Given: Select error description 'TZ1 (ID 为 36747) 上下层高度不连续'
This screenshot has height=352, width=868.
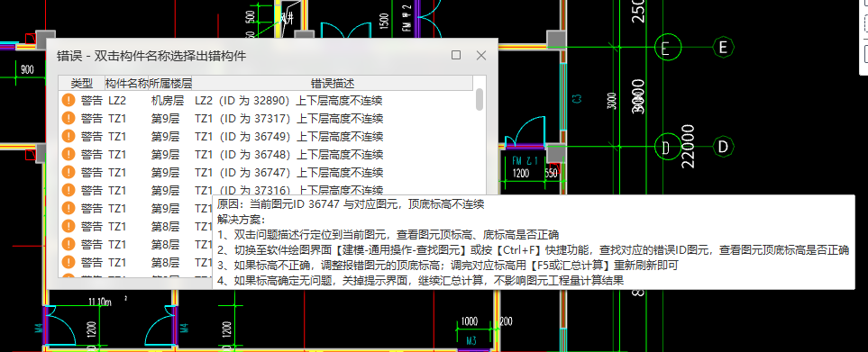Looking at the screenshot, I should coord(288,173).
